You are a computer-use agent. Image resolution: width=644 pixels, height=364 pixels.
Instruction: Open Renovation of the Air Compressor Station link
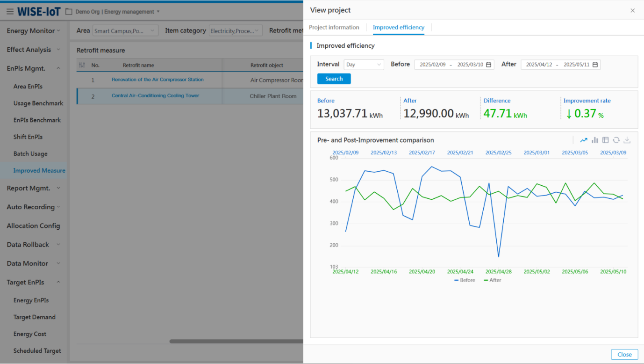[157, 80]
